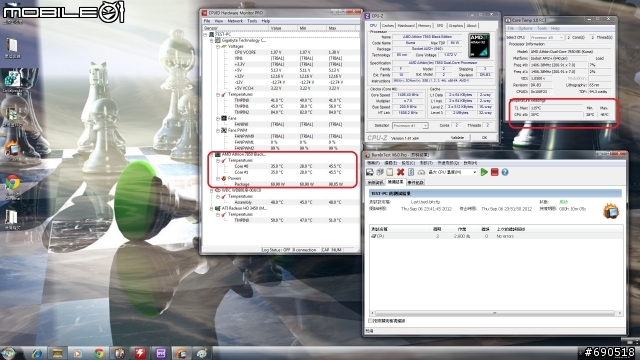The height and width of the screenshot is (360, 640).
Task: Click the save disk icon in the BurnInTest toolbar
Action: [370, 172]
